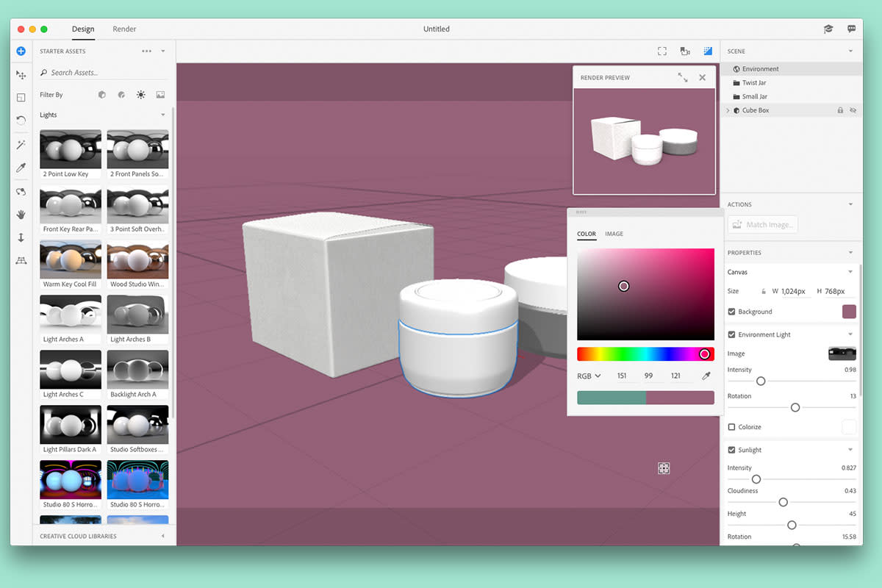Expand Creative Cloud Libraries panel

(x=162, y=536)
